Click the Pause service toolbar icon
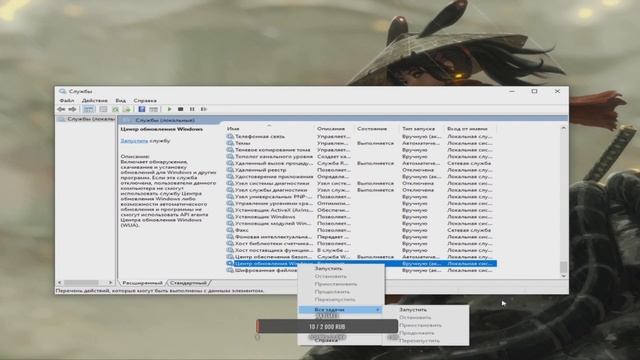Screen dimensions: 640x360 tap(192, 109)
